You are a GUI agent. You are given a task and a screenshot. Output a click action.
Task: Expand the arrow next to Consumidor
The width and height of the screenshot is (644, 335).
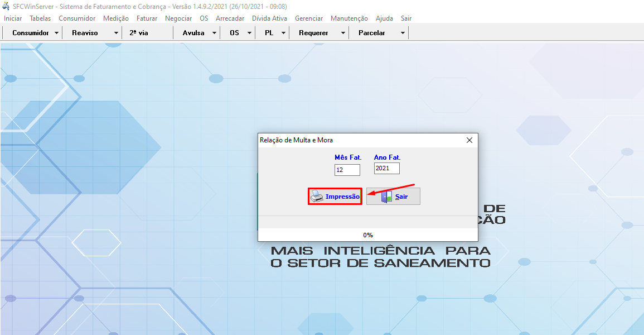pyautogui.click(x=57, y=33)
